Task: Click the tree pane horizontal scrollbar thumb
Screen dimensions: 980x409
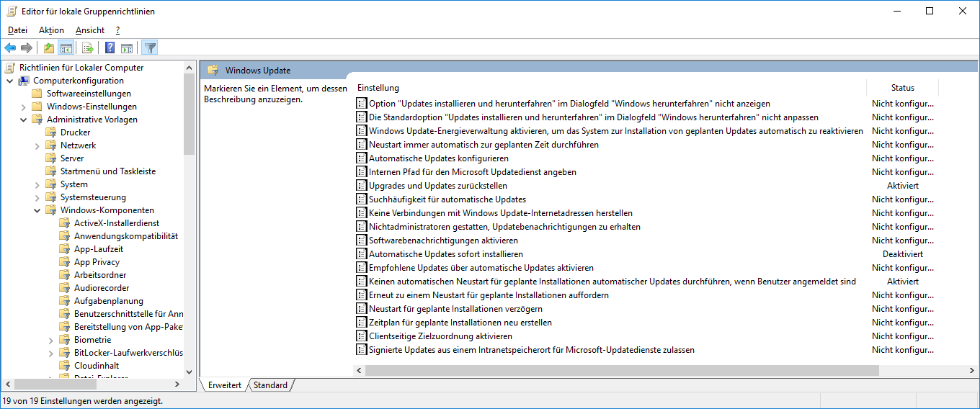Action: [x=54, y=384]
